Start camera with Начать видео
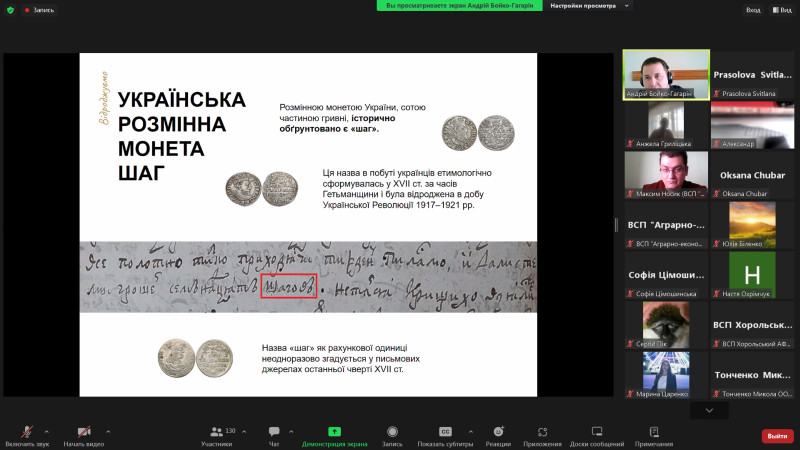The height and width of the screenshot is (450, 800). 82,434
